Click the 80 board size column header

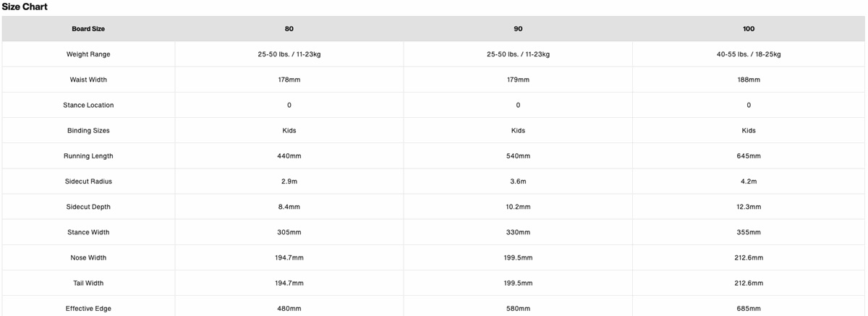[x=289, y=29]
